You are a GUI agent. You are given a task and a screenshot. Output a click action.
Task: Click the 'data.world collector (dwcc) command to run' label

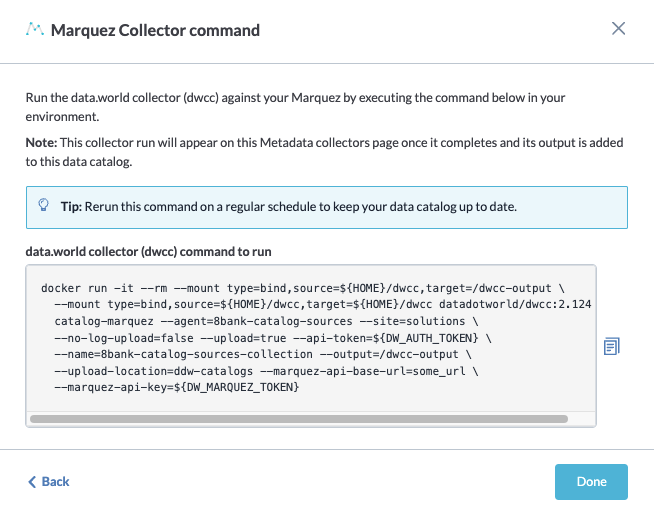(x=148, y=252)
